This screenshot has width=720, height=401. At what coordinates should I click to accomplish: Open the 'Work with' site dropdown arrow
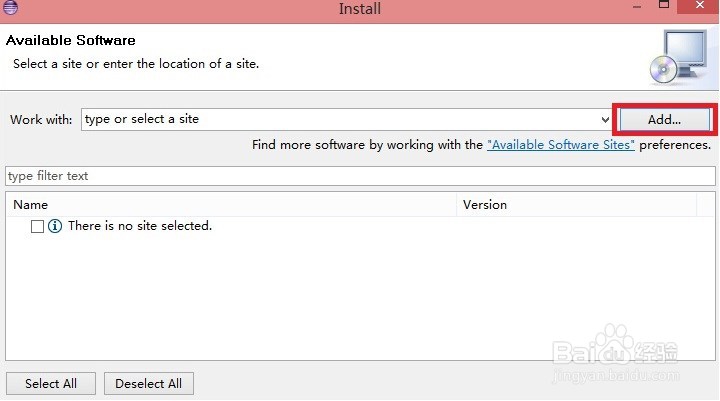(605, 120)
